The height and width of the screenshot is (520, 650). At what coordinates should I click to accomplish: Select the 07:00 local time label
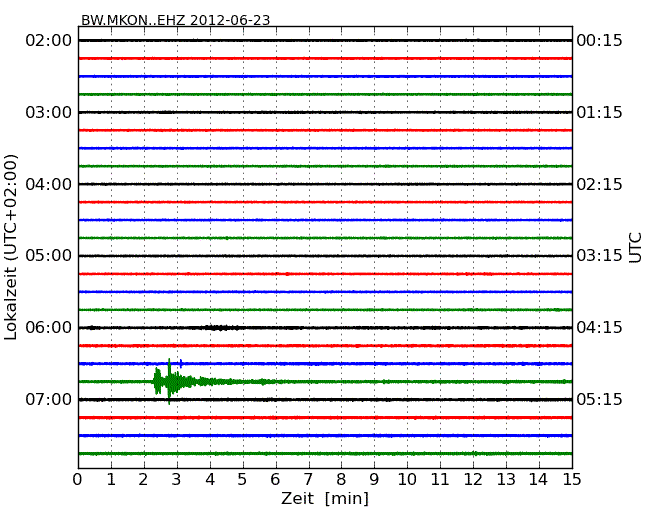[49, 399]
